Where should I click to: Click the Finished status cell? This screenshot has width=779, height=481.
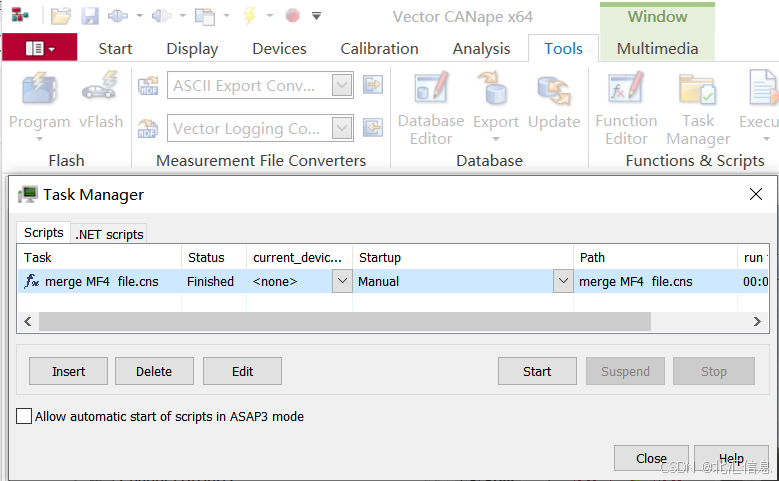pyautogui.click(x=214, y=281)
